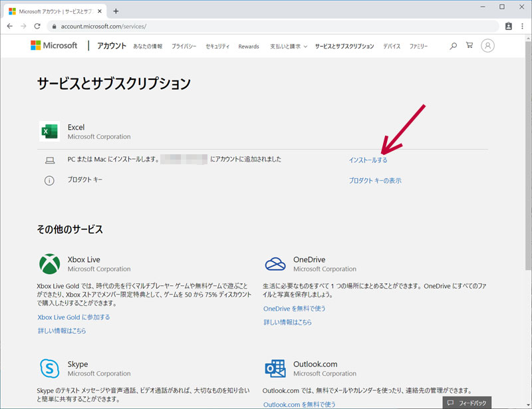This screenshot has height=409, width=532.
Task: Click the Excel product title text
Action: pos(76,127)
